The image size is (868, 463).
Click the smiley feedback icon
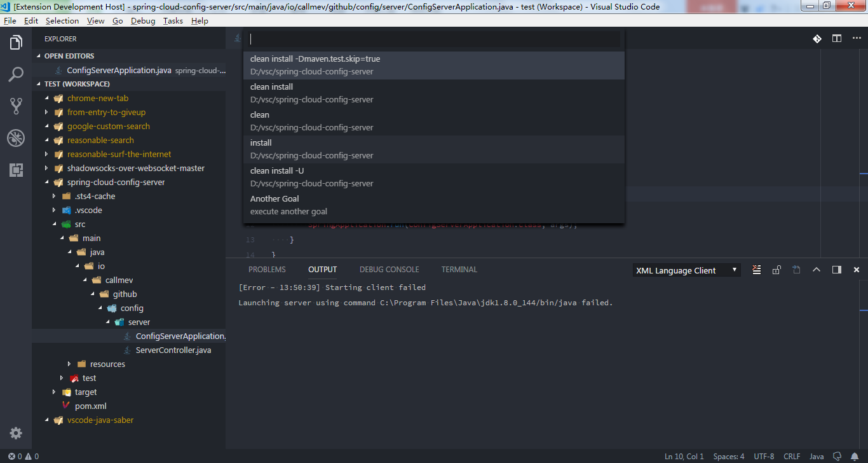coord(838,457)
